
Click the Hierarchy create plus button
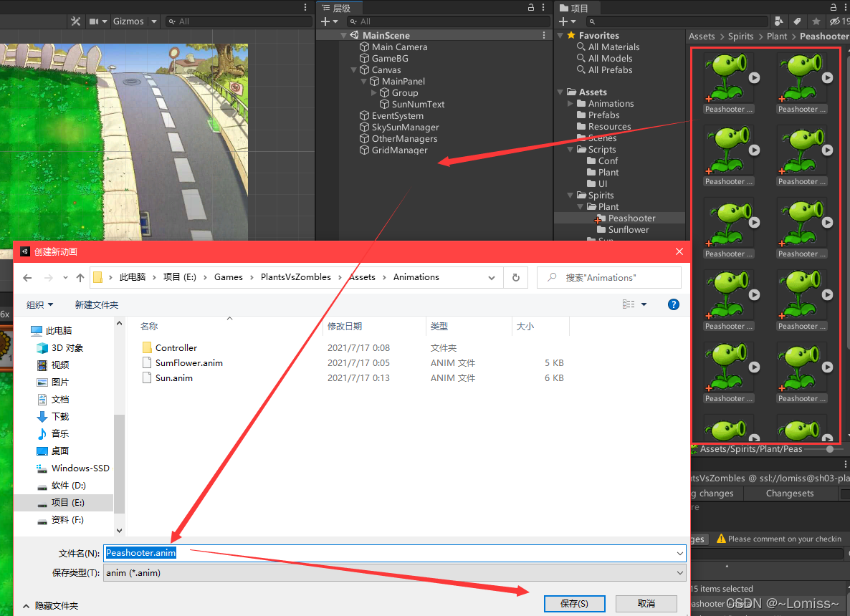click(x=325, y=21)
